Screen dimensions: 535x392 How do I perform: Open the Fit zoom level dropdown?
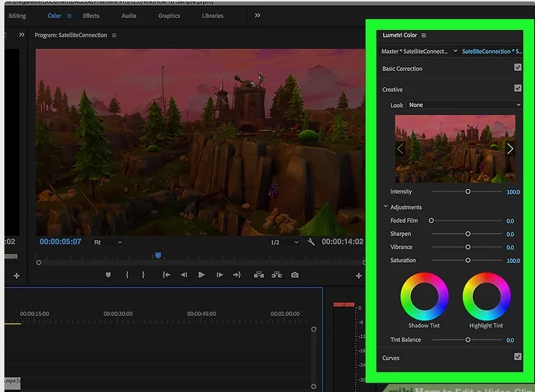click(107, 242)
